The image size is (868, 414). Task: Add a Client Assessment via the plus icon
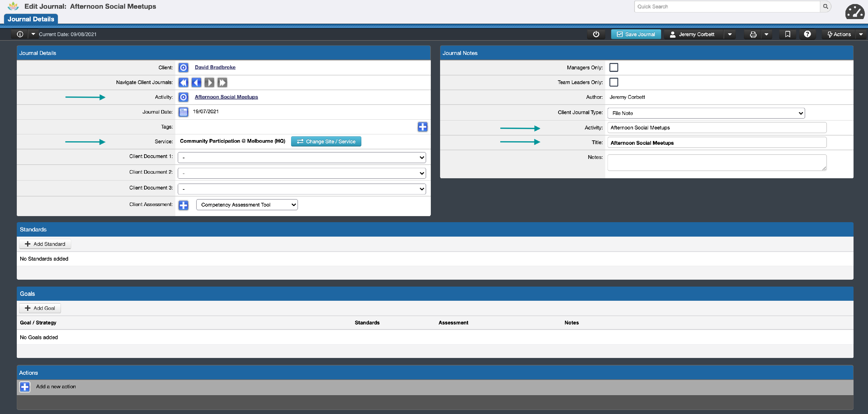pos(183,205)
